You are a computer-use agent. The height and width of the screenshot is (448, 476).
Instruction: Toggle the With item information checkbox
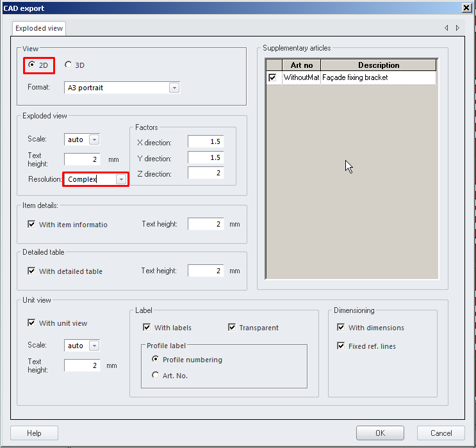31,225
